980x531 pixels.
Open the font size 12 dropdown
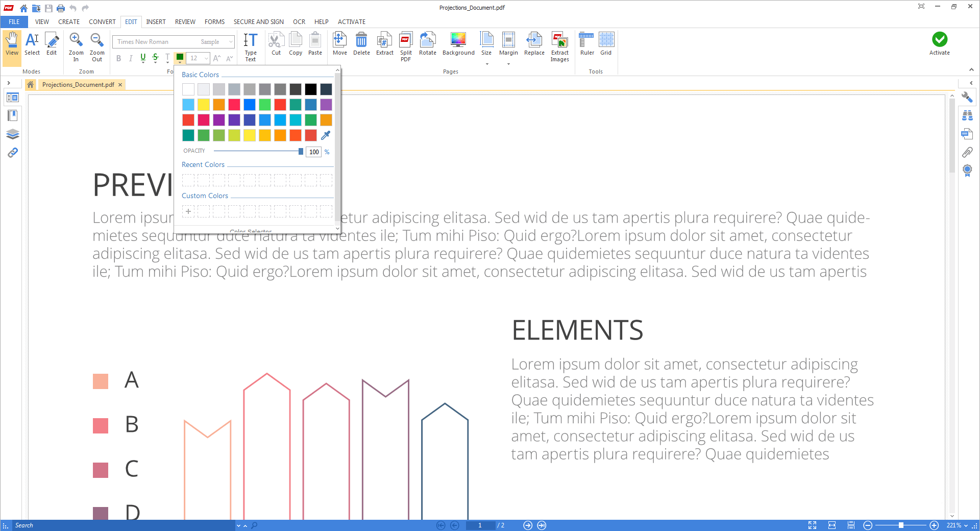[206, 58]
